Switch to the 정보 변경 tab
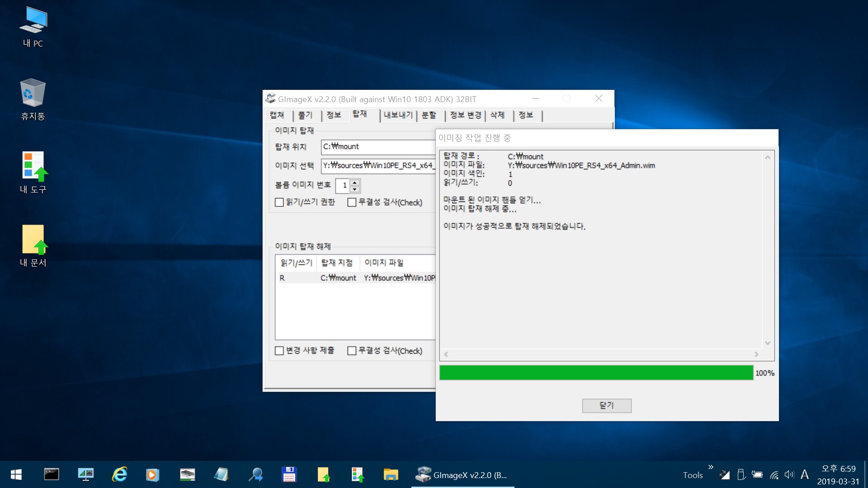Viewport: 868px width, 488px height. pos(466,115)
